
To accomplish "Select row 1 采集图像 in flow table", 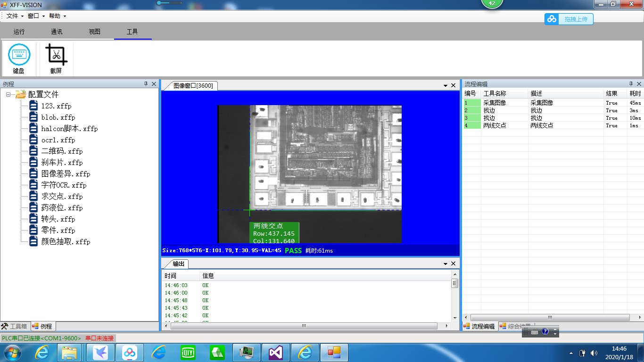I will click(553, 103).
